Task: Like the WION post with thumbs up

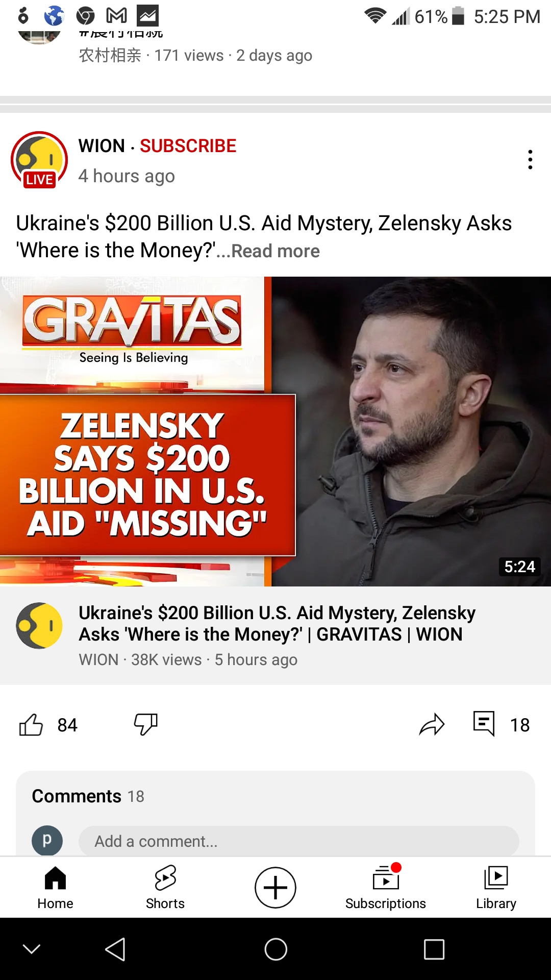Action: click(x=31, y=725)
